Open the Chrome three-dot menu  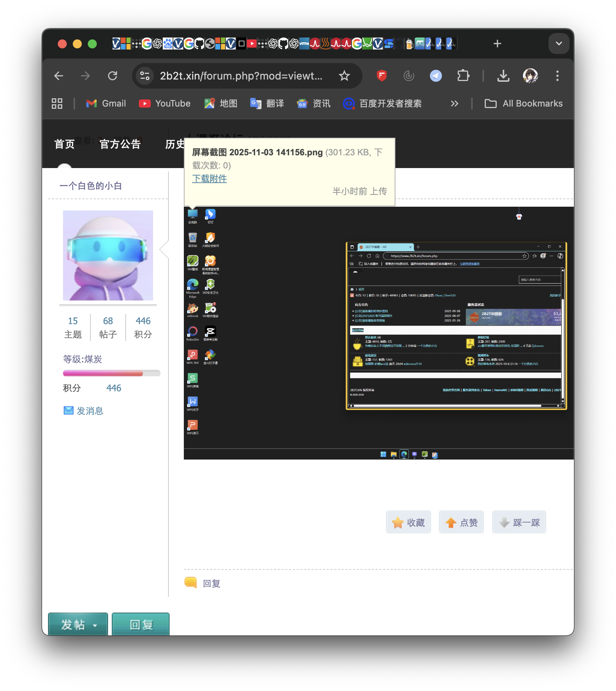tap(557, 76)
